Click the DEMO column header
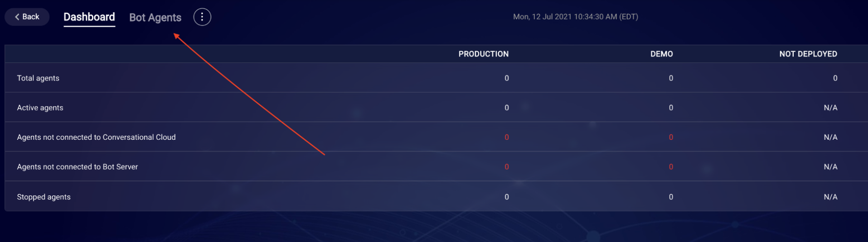Viewport: 868px width, 242px height. pos(661,54)
